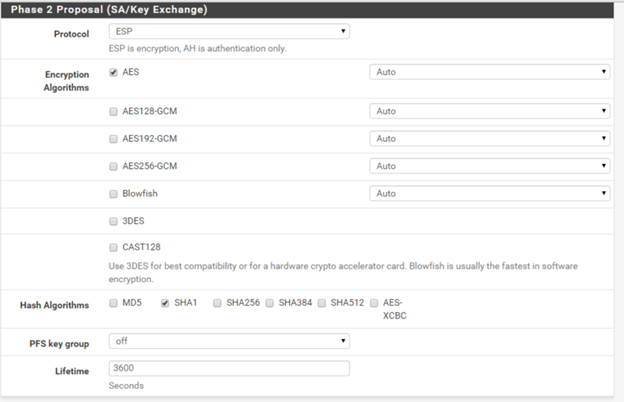Click the Lifetime seconds input field
This screenshot has width=624, height=402.
[x=228, y=368]
